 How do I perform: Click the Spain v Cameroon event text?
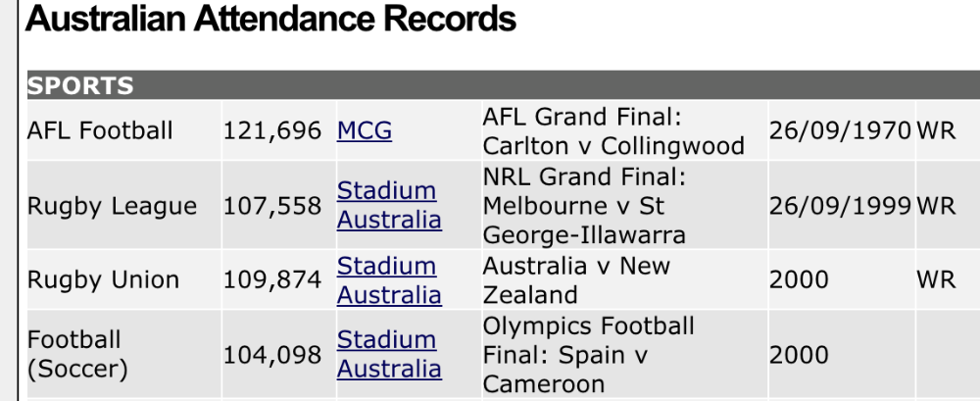click(565, 369)
